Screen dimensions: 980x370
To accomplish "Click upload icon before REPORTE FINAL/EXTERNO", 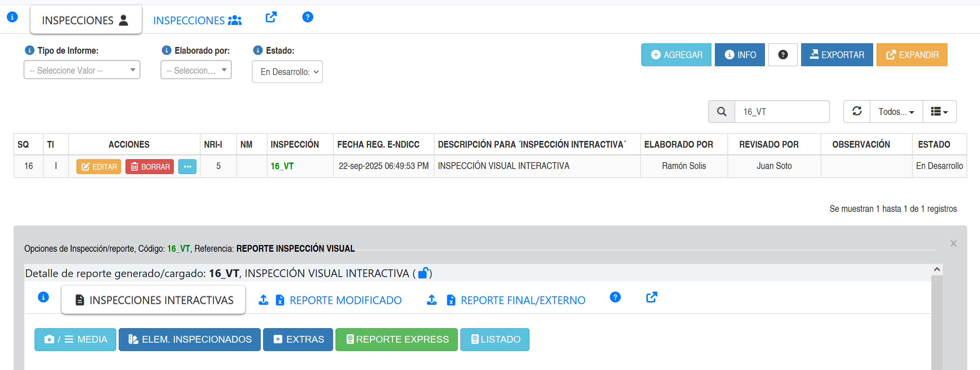I will coord(431,300).
